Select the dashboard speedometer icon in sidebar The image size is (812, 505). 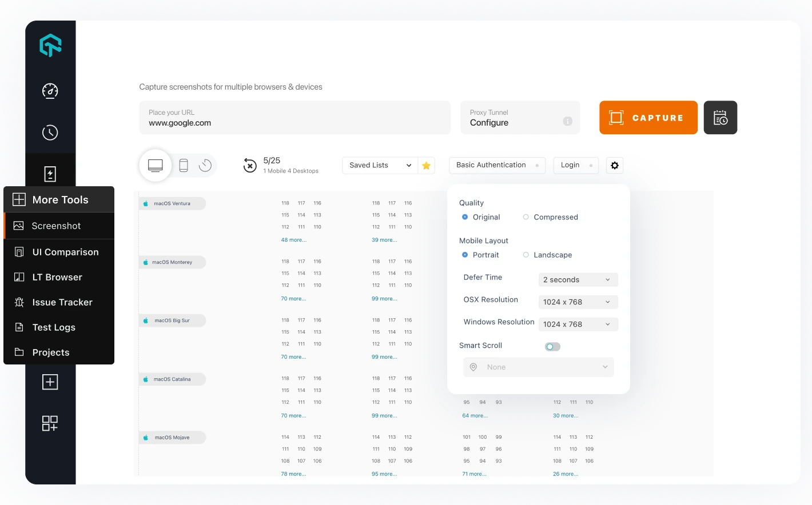[x=50, y=91]
